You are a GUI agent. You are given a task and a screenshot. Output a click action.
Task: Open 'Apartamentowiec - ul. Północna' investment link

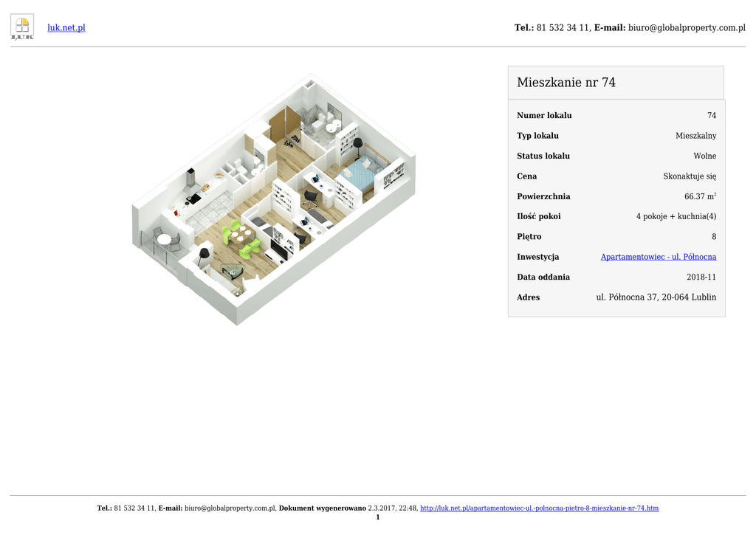658,257
